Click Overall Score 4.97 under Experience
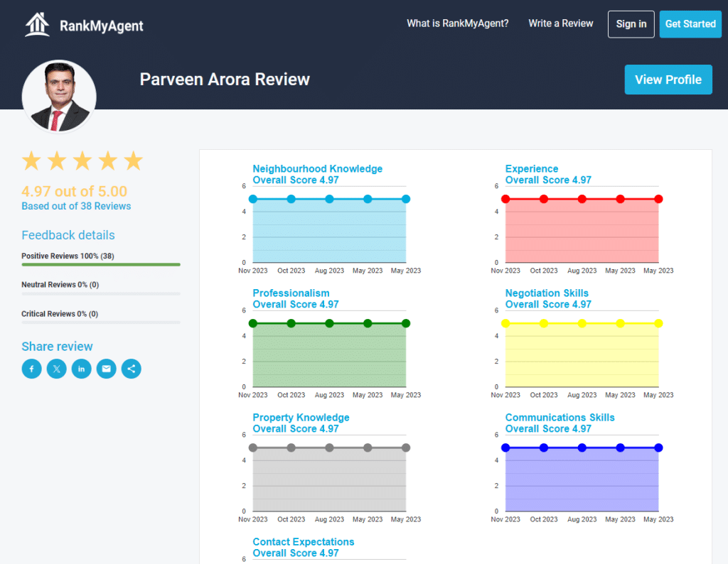 click(548, 180)
